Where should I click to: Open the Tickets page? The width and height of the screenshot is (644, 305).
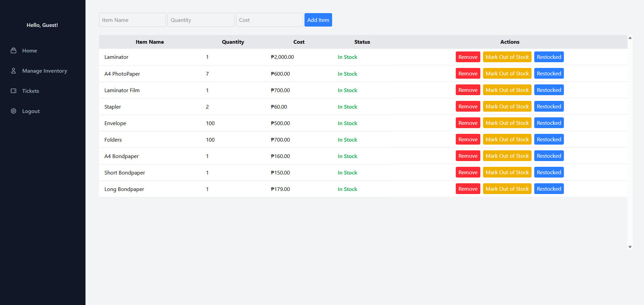pyautogui.click(x=31, y=91)
